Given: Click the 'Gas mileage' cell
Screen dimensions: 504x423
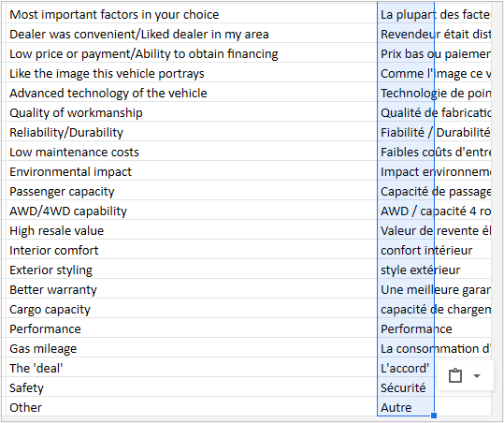Looking at the screenshot, I should [192, 348].
